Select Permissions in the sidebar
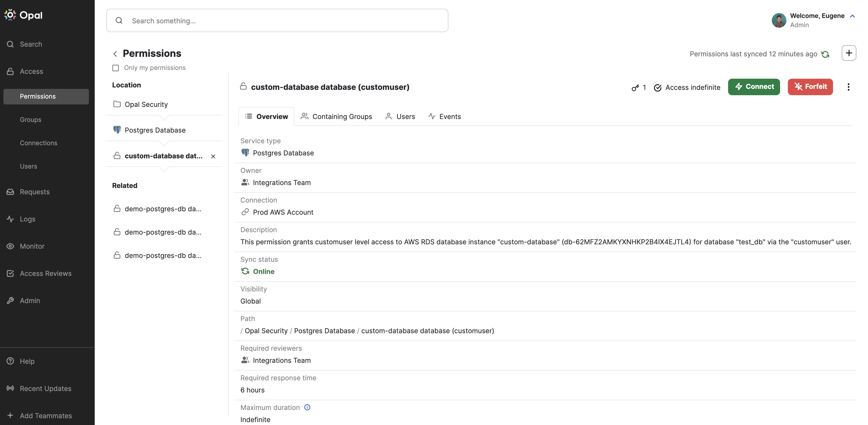This screenshot has height=425, width=868. click(46, 96)
